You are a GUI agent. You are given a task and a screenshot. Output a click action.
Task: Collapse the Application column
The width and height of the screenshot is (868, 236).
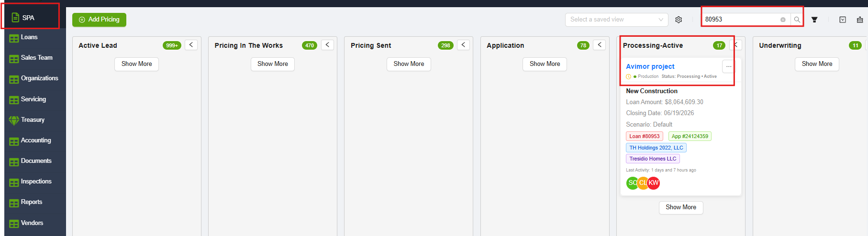pyautogui.click(x=600, y=45)
